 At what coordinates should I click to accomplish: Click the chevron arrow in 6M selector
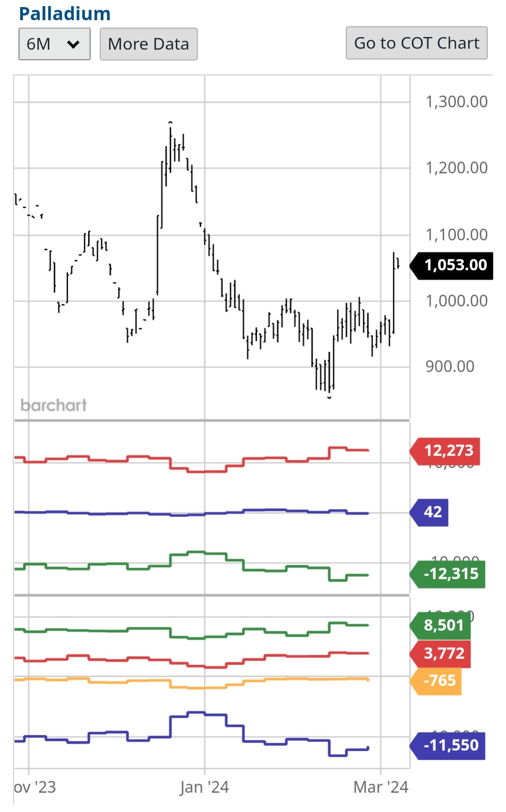[74, 44]
